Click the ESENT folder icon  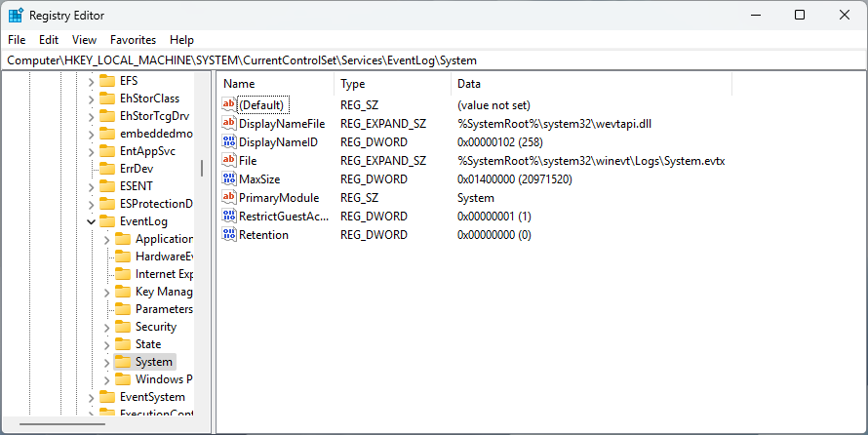[107, 186]
